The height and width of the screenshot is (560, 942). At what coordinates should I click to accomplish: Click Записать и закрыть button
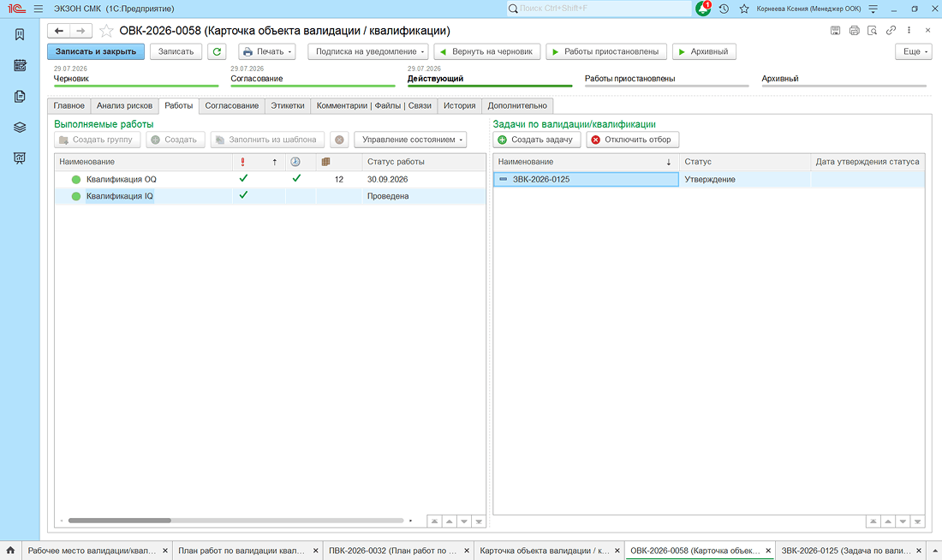pos(96,51)
